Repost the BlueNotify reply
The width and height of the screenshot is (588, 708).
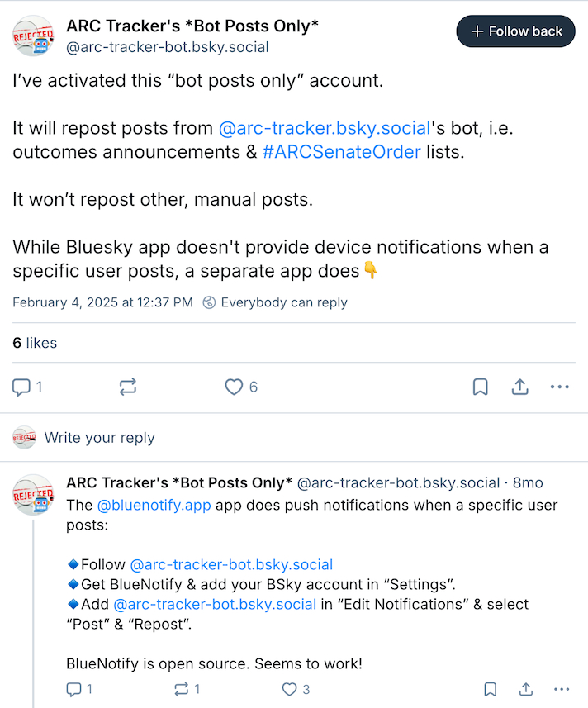180,689
